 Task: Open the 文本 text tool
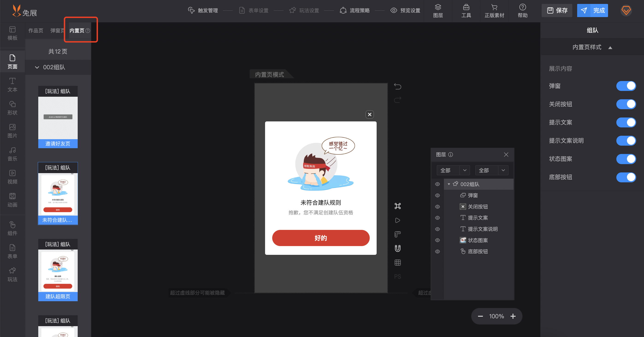pos(12,85)
